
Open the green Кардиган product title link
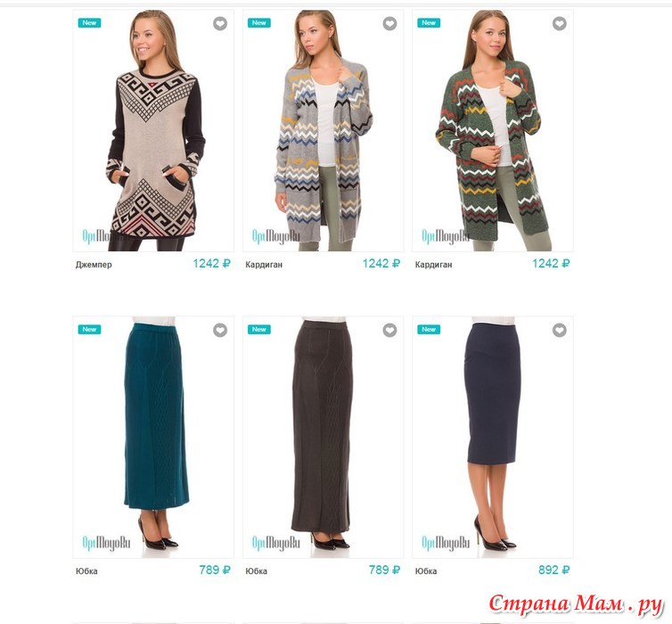click(433, 265)
